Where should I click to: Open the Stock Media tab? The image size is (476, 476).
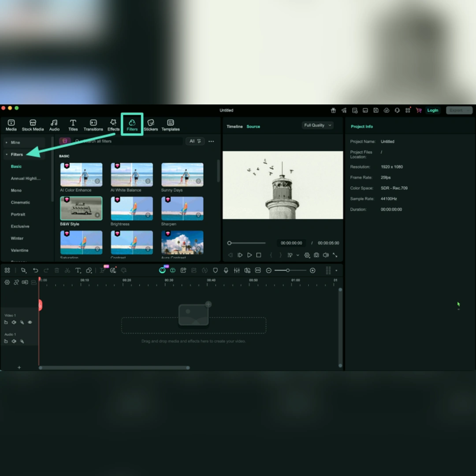click(x=33, y=125)
